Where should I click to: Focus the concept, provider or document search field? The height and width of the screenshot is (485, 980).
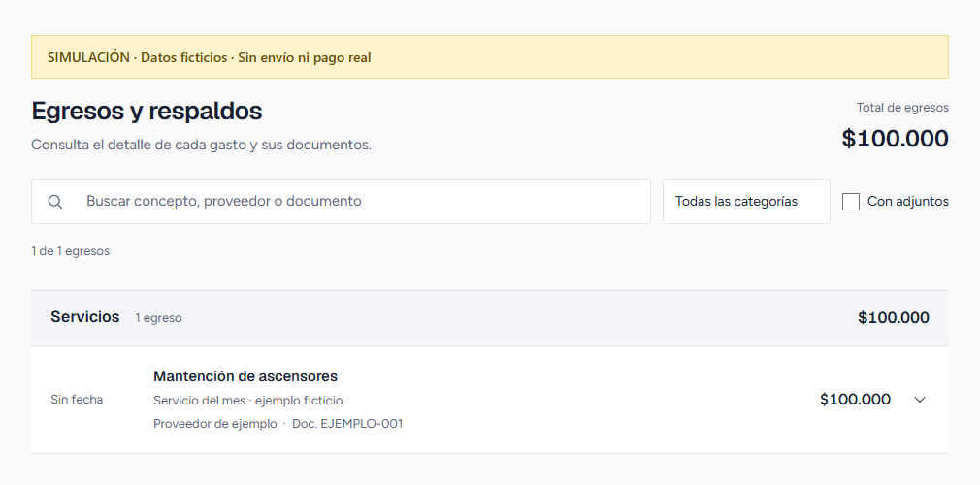[341, 201]
